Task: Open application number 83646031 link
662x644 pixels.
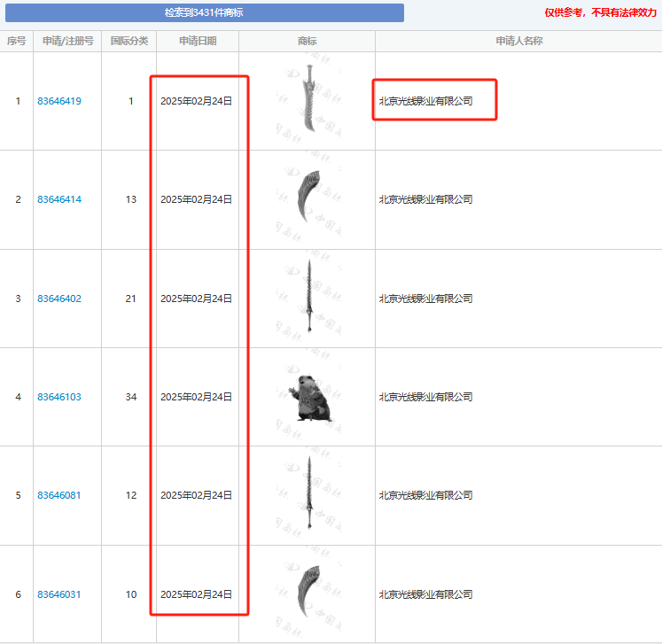Action: click(x=59, y=594)
